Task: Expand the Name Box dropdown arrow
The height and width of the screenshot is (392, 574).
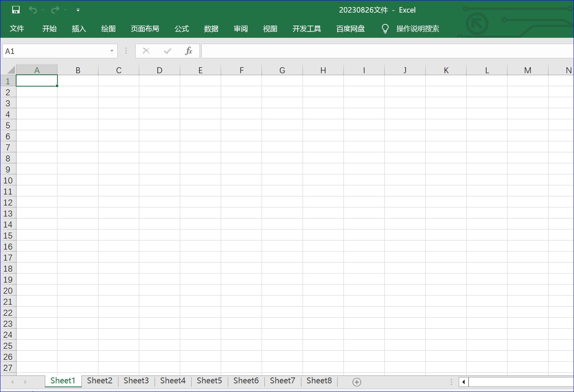Action: pyautogui.click(x=112, y=51)
